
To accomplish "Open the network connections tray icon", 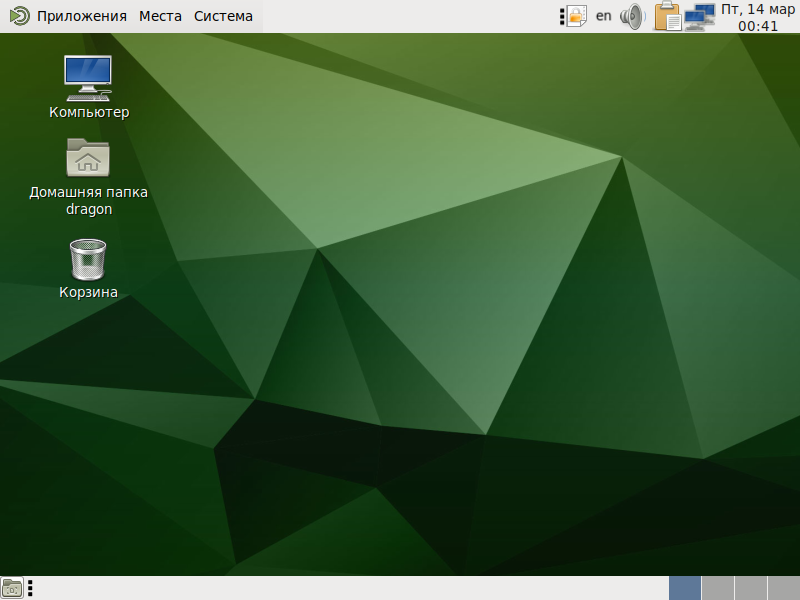I will tap(699, 17).
